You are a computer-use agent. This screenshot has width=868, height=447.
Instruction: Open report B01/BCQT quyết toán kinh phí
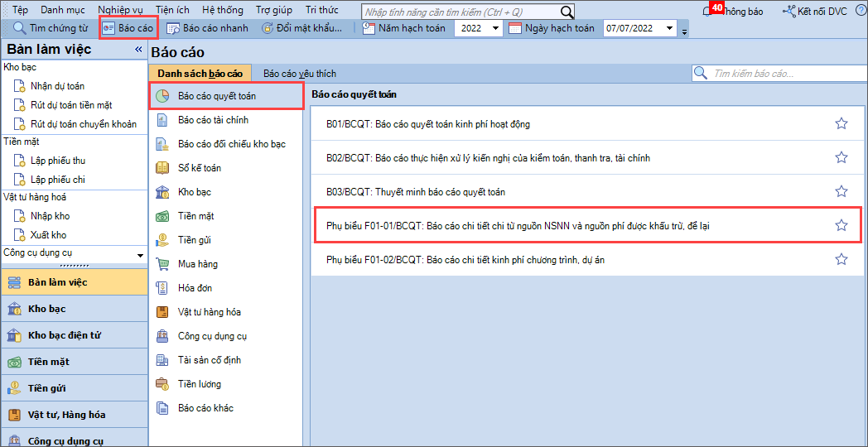(586, 124)
